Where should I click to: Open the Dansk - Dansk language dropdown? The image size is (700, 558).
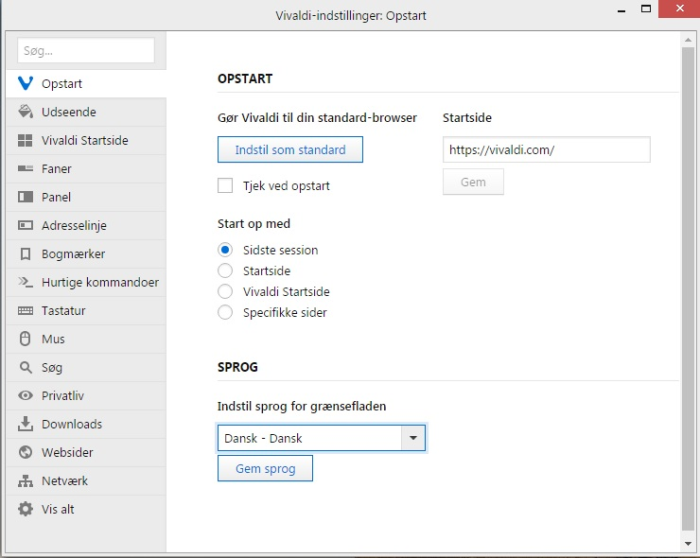(x=321, y=438)
